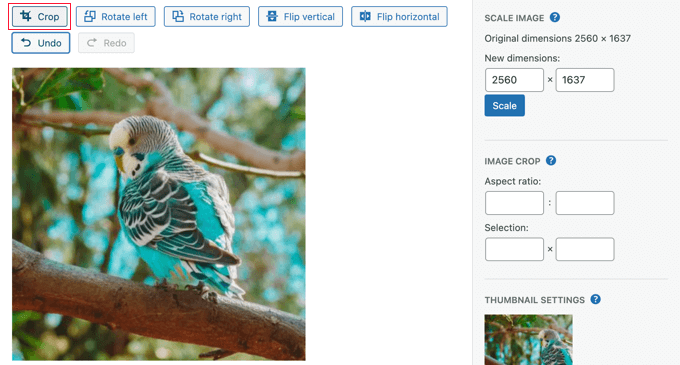The image size is (680, 365).
Task: Click the Rotate left icon
Action: (90, 16)
